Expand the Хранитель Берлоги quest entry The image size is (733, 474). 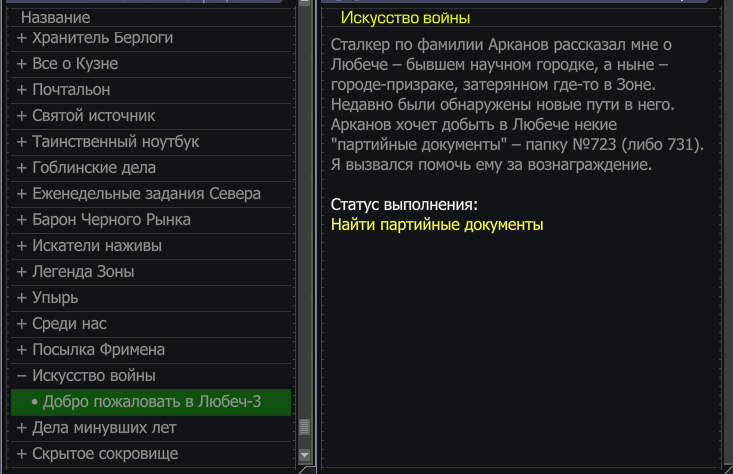pyautogui.click(x=22, y=38)
